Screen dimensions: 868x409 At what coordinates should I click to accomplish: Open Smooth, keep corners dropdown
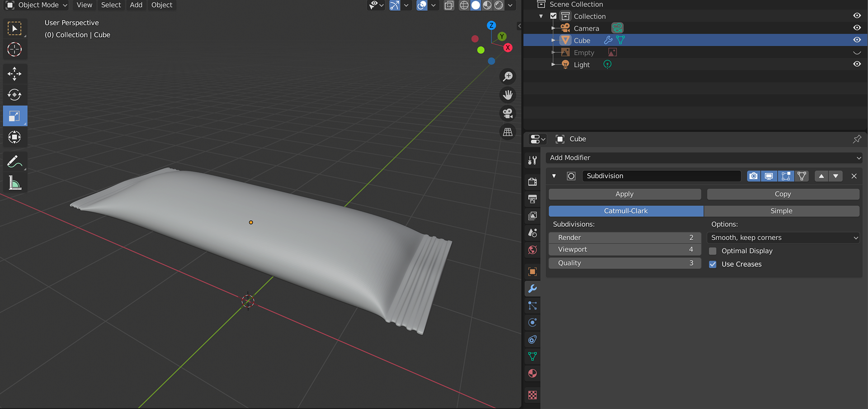coord(783,238)
